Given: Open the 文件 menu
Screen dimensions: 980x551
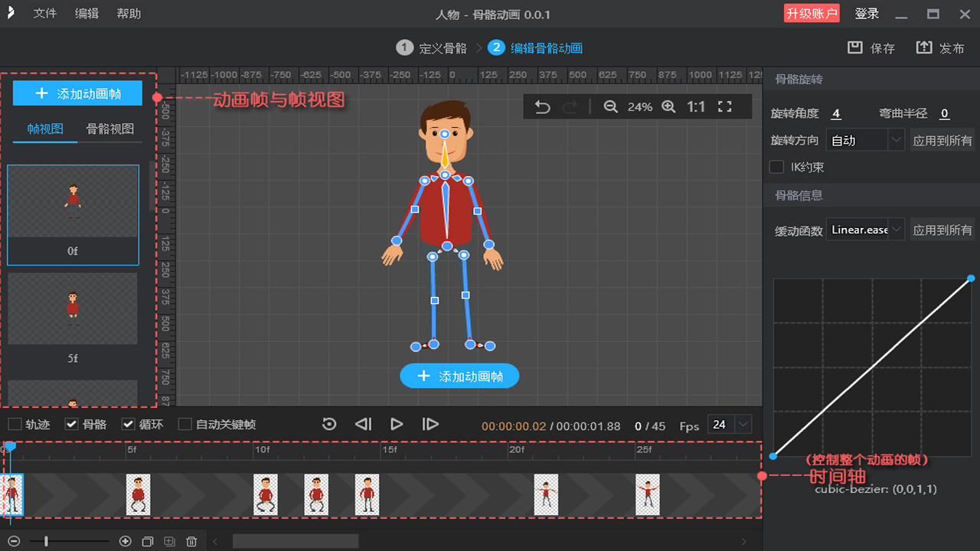Looking at the screenshot, I should coord(45,14).
